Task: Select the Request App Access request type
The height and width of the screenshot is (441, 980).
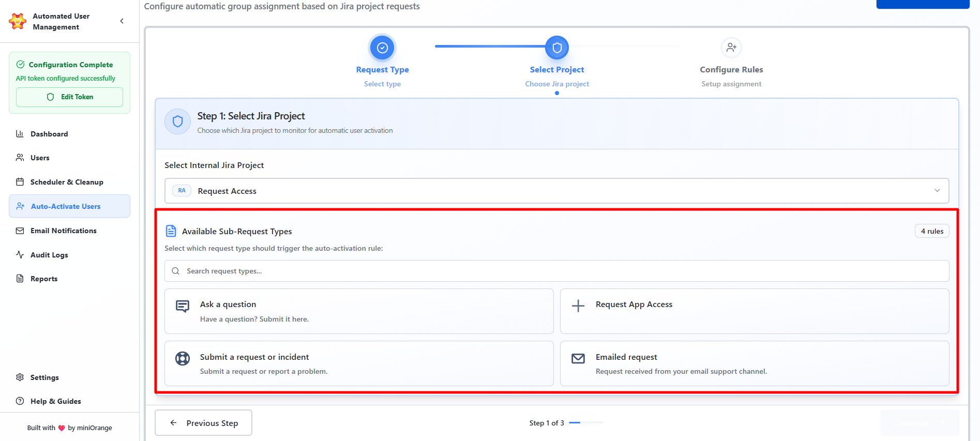Action: tap(755, 311)
